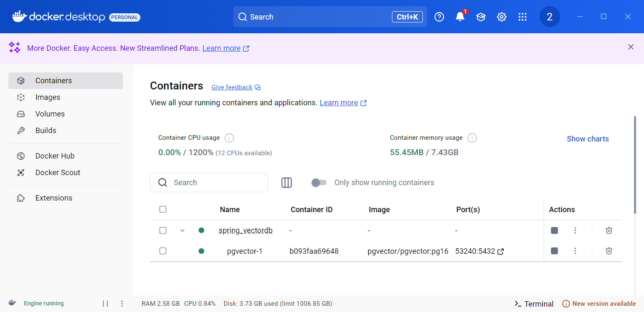Click the memory usage info icon
This screenshot has width=644, height=312.
tap(472, 138)
